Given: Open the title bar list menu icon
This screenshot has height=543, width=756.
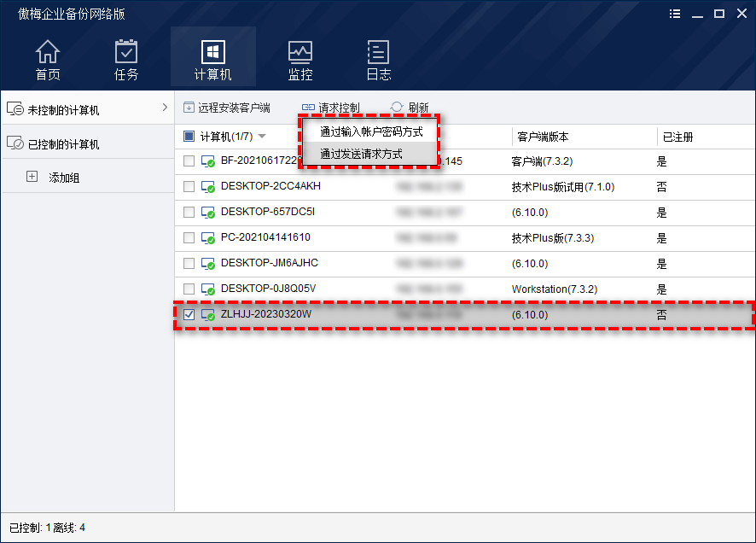Looking at the screenshot, I should [674, 14].
